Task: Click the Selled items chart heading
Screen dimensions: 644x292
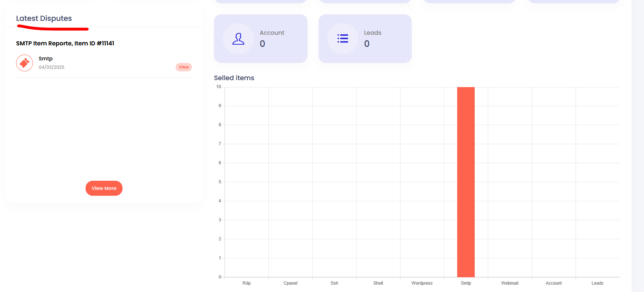Action: tap(234, 78)
